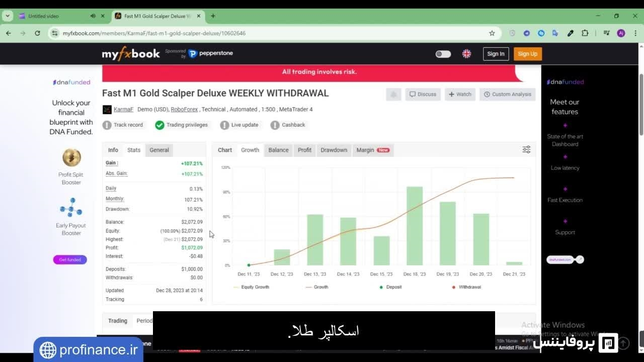Click the UK flag language icon

click(466, 54)
